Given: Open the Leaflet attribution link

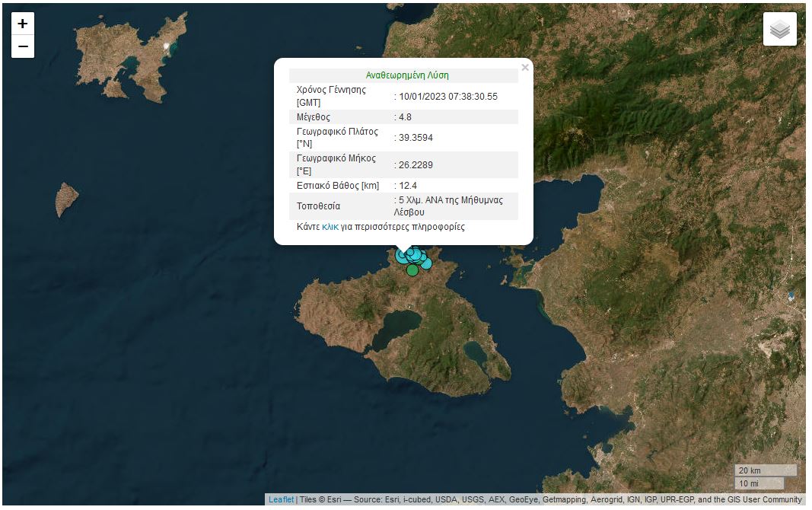Looking at the screenshot, I should click(x=281, y=500).
